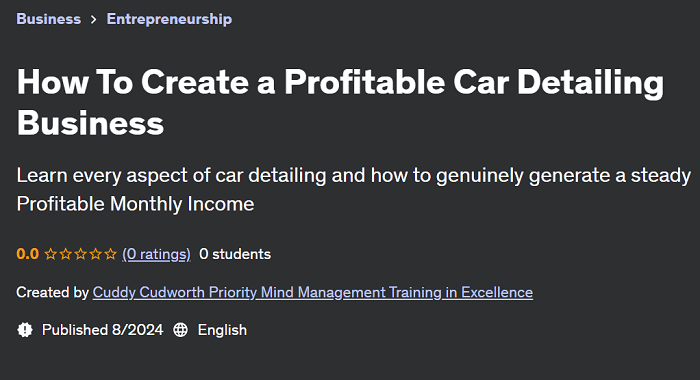
Task: Click the English language label
Action: click(x=222, y=330)
